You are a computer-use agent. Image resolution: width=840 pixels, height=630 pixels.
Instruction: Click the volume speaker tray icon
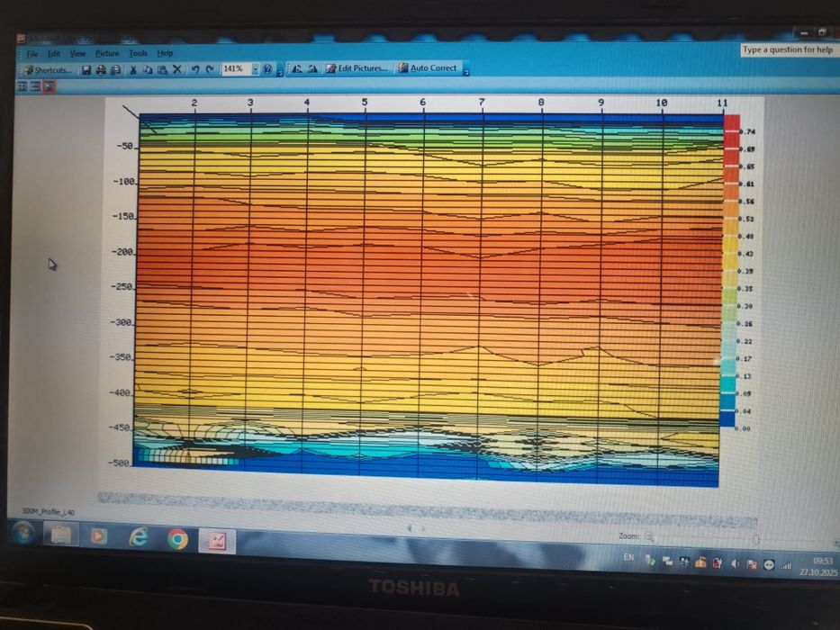(735, 563)
